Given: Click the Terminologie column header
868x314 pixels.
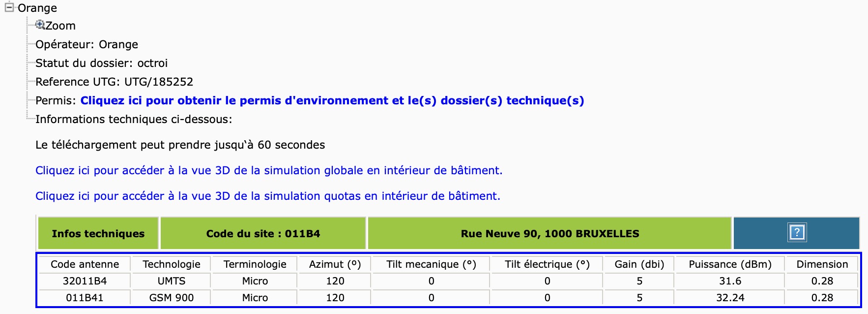Looking at the screenshot, I should click(255, 264).
